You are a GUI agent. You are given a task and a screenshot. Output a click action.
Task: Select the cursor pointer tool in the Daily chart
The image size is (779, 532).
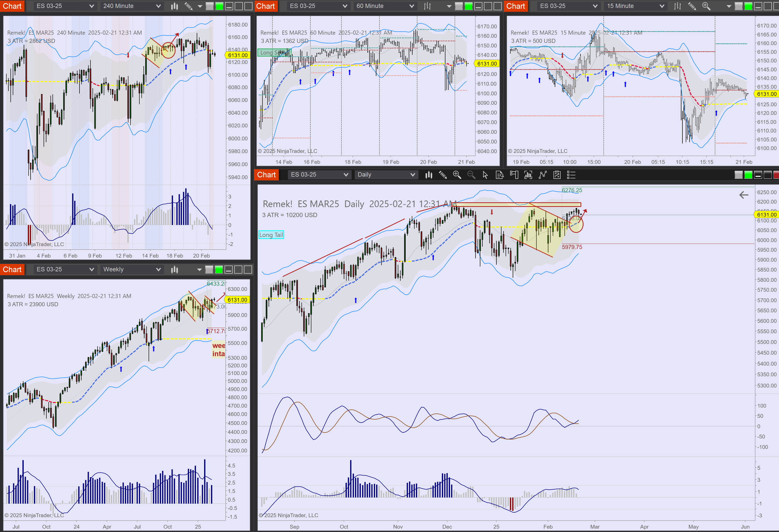[x=485, y=175]
